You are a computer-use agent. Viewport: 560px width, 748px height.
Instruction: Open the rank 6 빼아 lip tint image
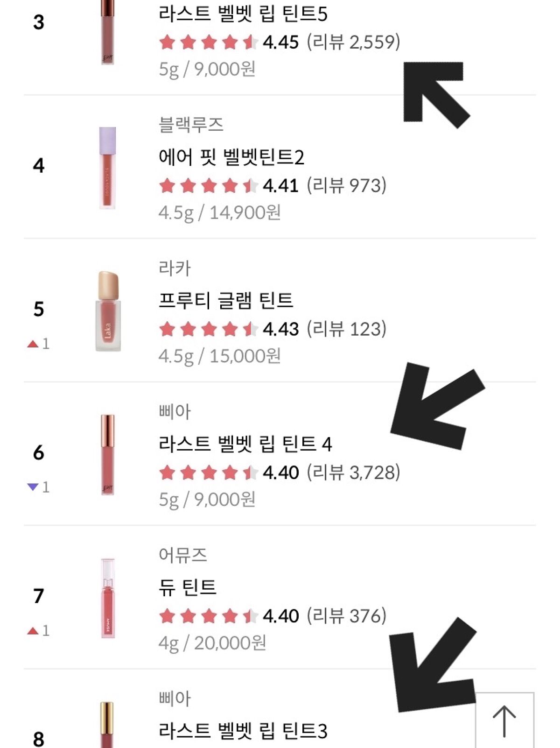coord(108,454)
